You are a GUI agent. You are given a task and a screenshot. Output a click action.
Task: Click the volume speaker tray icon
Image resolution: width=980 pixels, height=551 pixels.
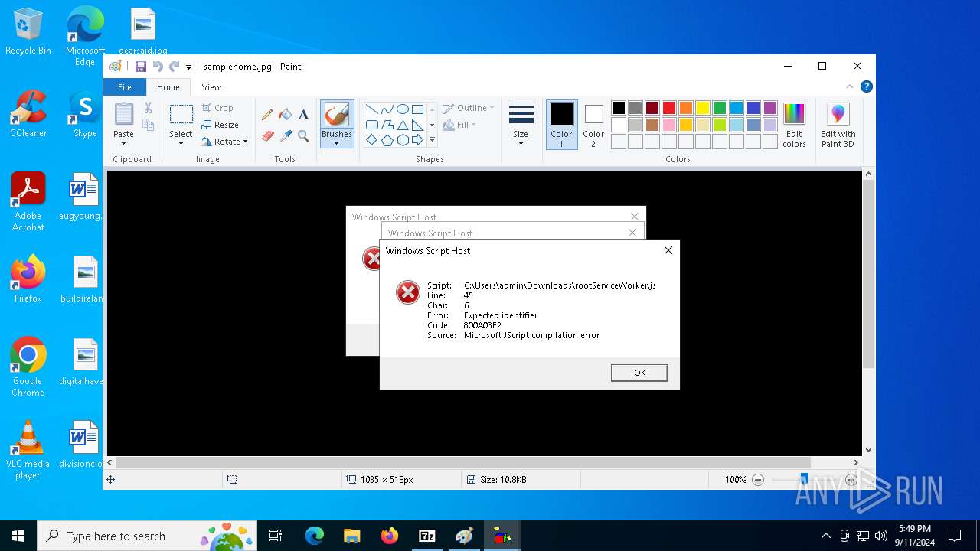click(x=880, y=536)
